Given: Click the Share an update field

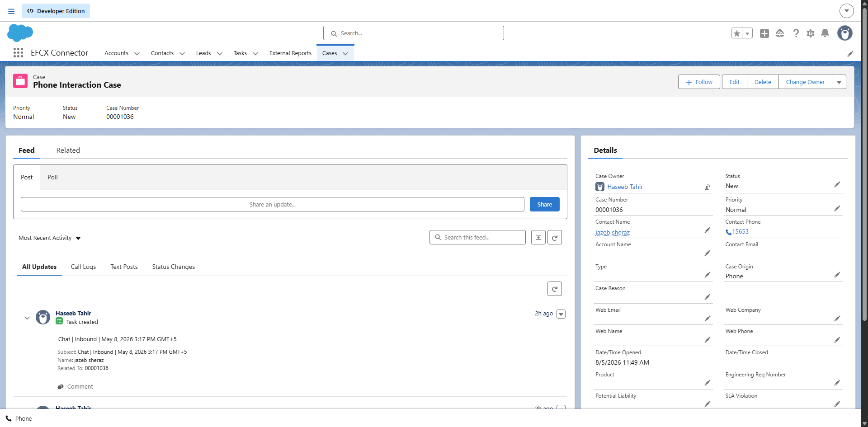Looking at the screenshot, I should coord(273,204).
